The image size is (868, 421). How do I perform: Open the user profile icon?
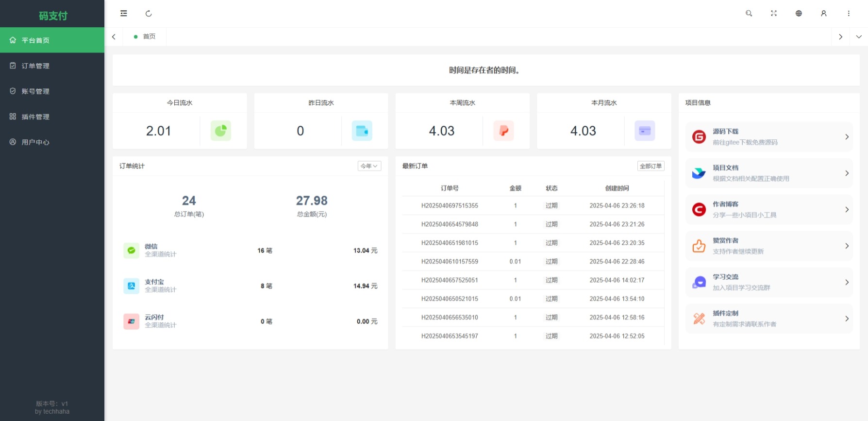tap(824, 14)
